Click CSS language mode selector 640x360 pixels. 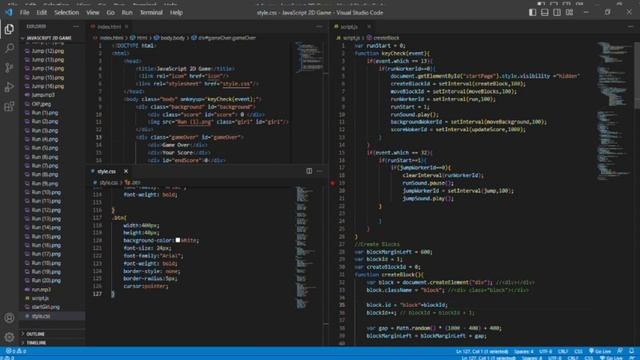point(578,351)
